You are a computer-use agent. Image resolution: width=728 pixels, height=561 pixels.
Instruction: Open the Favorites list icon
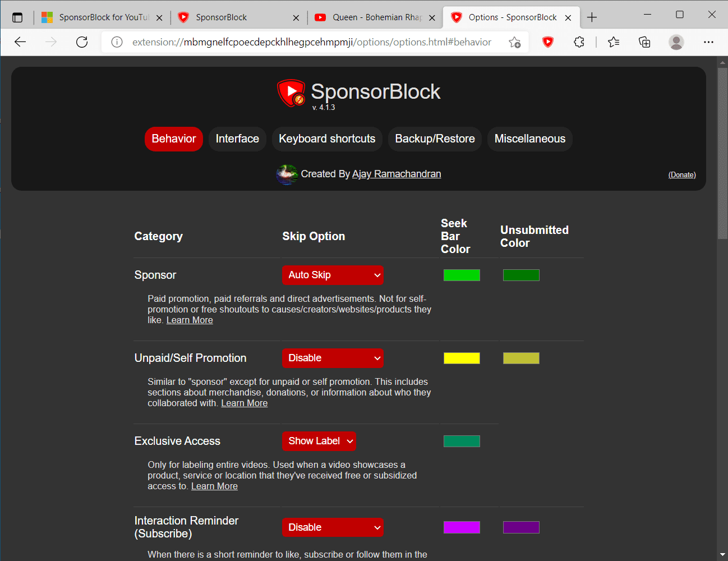coord(614,42)
